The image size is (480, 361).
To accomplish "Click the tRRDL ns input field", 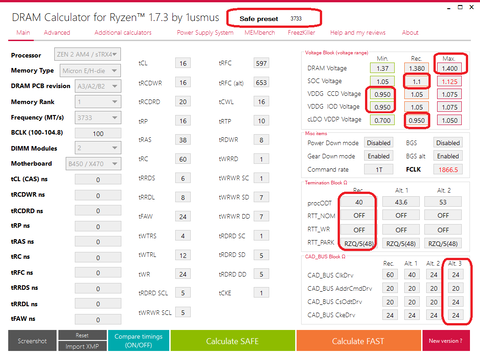I will click(98, 304).
